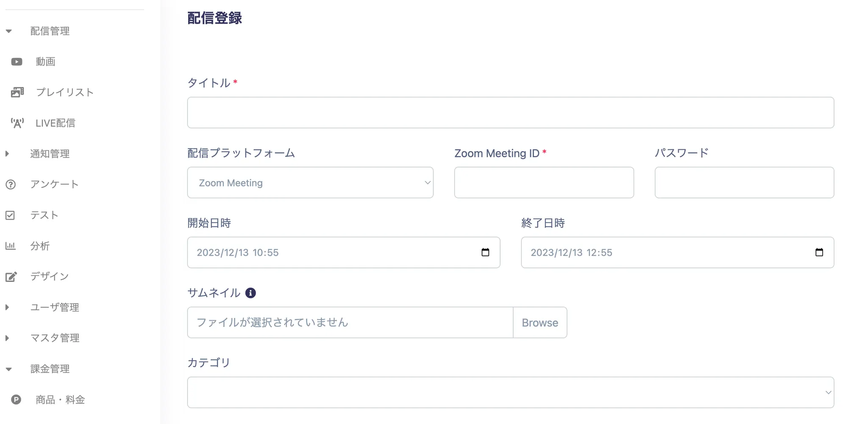Open the Zoom Meeting platform dropdown
Image resolution: width=868 pixels, height=424 pixels.
point(310,183)
